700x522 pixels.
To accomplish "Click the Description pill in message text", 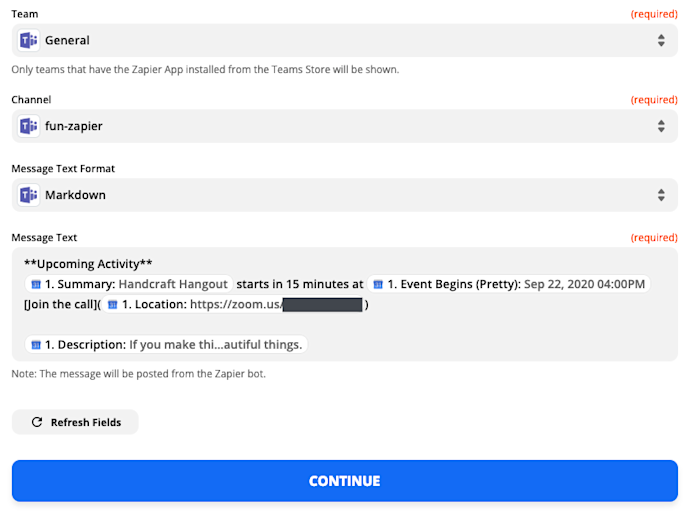I will pos(167,345).
